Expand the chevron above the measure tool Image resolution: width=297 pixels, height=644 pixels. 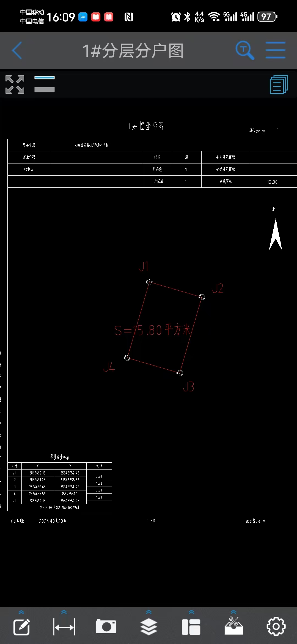tap(64, 612)
